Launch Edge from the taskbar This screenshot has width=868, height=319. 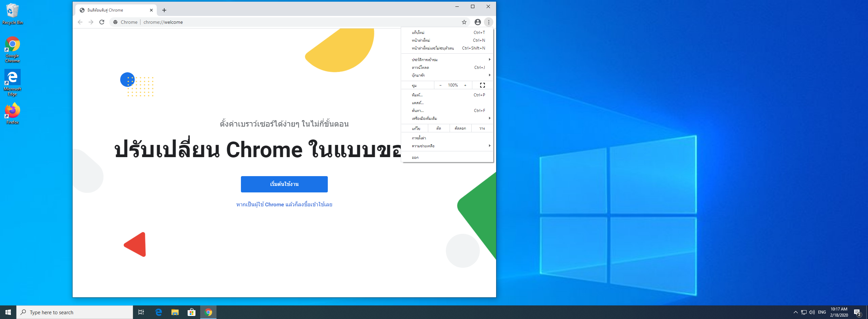pos(158,312)
